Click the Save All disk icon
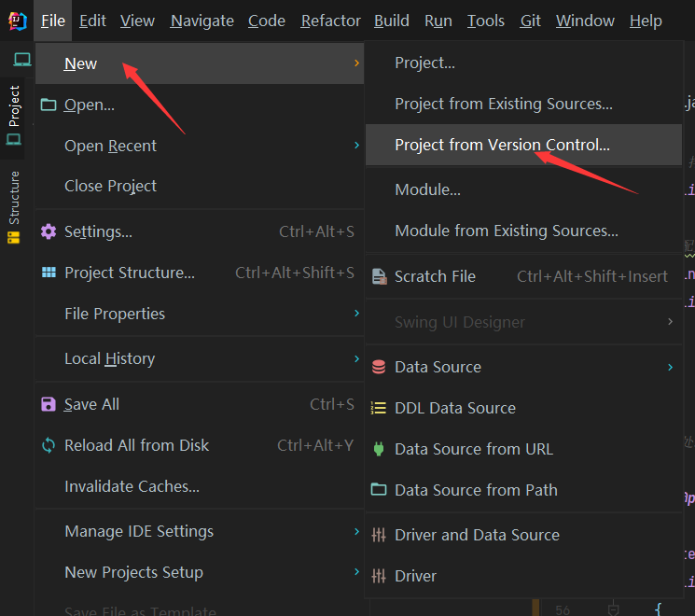Screen dimensions: 695x616 pos(49,404)
